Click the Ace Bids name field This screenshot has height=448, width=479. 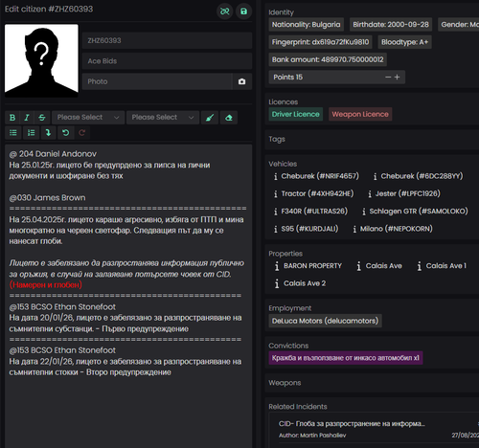coord(167,61)
